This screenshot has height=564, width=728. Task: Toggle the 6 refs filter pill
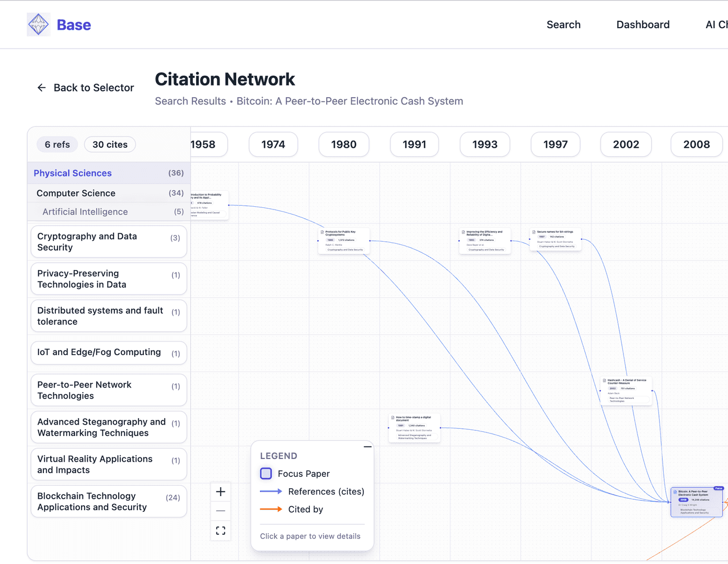[x=57, y=145]
